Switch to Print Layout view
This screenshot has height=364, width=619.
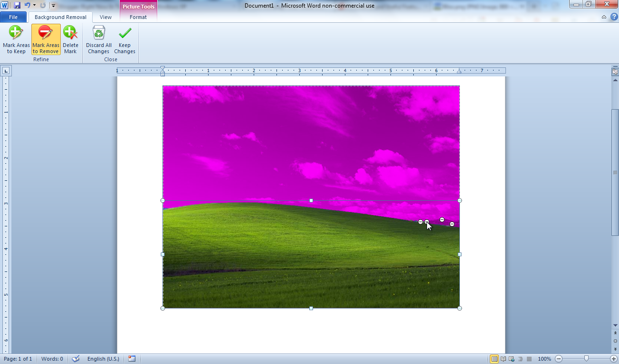click(495, 359)
